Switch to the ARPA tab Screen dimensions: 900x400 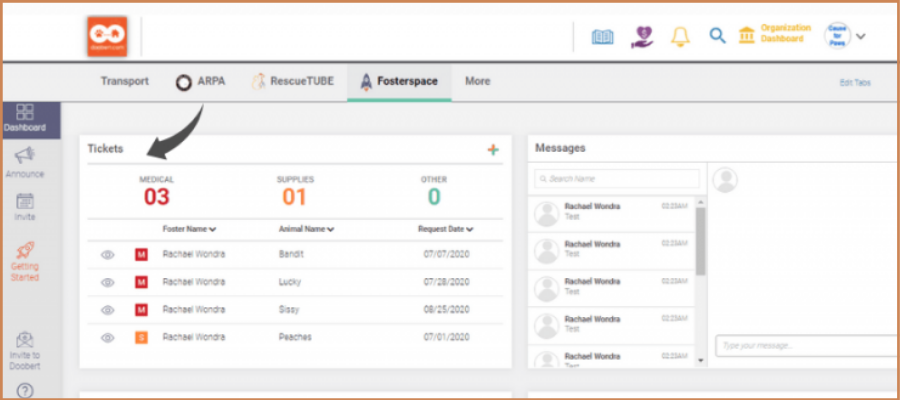(x=200, y=82)
